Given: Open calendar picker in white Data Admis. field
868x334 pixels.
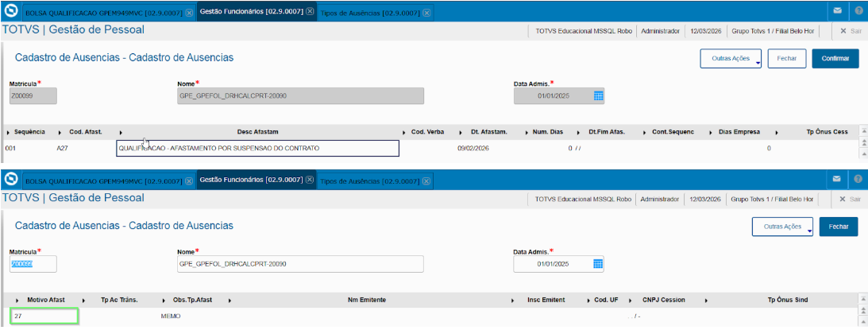Looking at the screenshot, I should tap(599, 264).
